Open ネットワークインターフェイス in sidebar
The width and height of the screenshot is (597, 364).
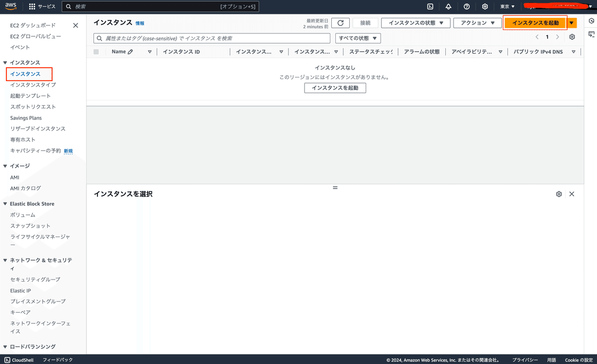(x=40, y=327)
